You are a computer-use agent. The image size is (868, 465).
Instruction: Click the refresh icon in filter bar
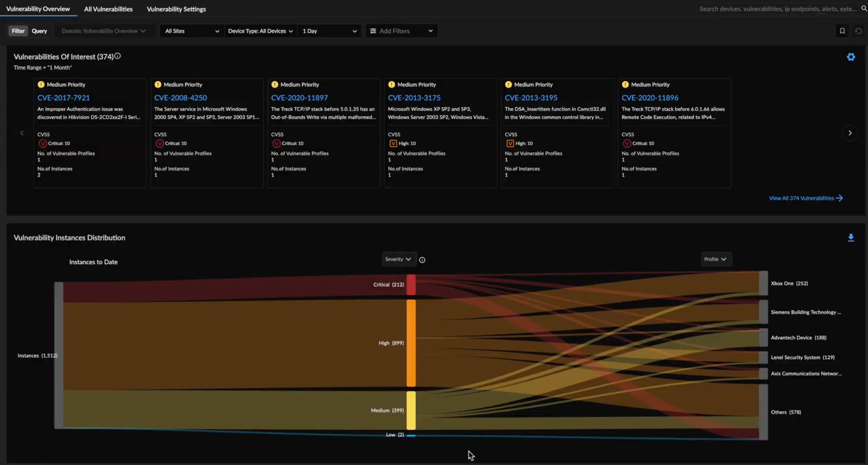click(858, 31)
